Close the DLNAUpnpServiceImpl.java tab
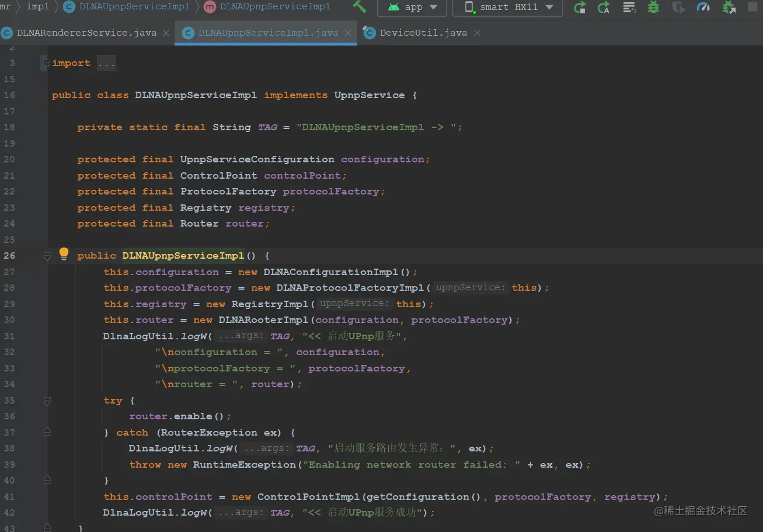 click(348, 33)
